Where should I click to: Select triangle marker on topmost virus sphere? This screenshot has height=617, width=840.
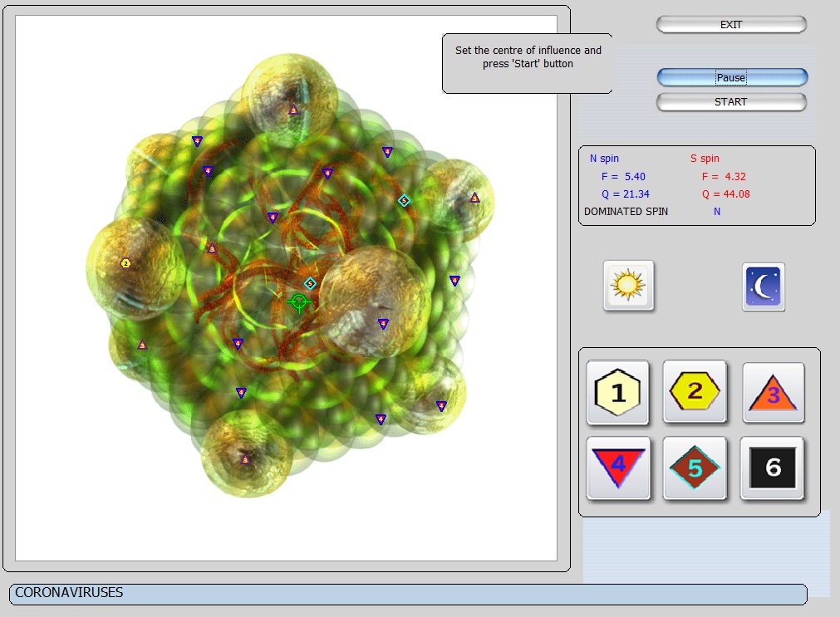tap(292, 110)
